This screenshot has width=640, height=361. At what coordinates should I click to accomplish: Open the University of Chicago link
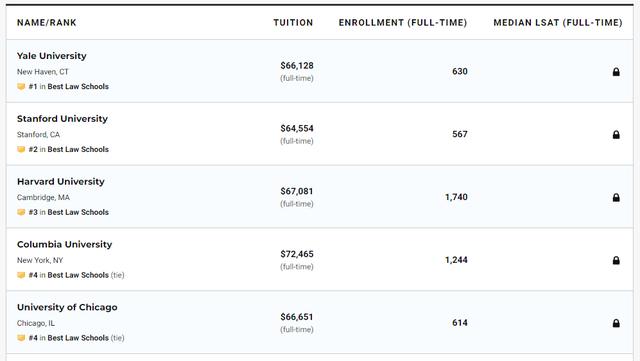pos(67,308)
